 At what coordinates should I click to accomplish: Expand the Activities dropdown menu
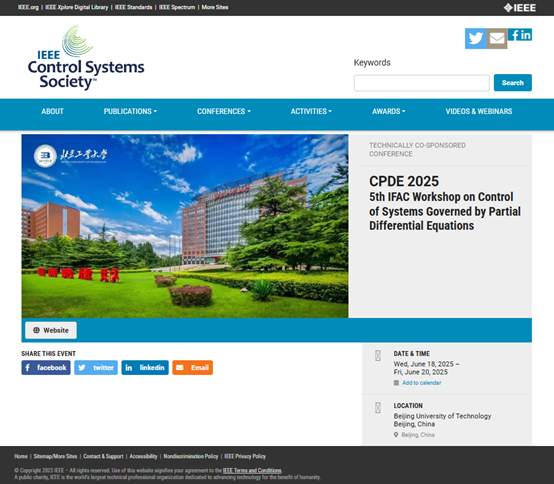coord(311,111)
